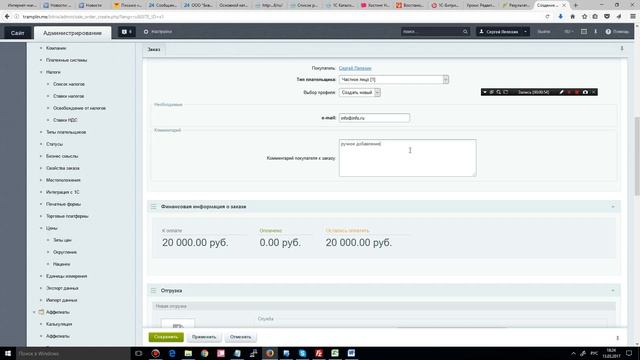Open the payer type dropdown Частное лицо
Image resolution: width=640 pixels, height=360 pixels.
[x=393, y=80]
